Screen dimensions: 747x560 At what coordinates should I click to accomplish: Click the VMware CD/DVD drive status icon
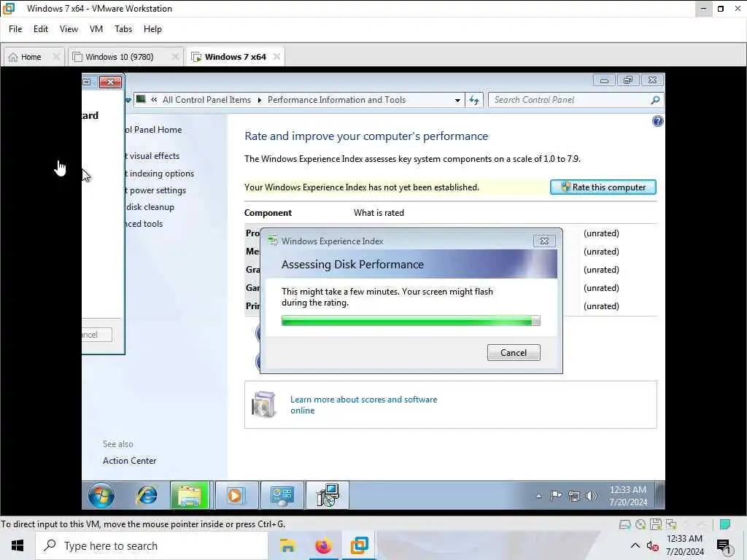[x=640, y=524]
